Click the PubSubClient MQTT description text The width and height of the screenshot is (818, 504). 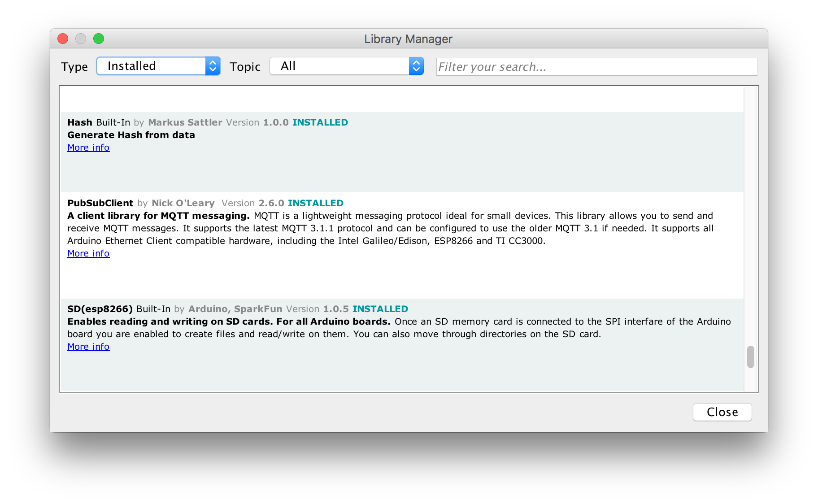point(390,228)
